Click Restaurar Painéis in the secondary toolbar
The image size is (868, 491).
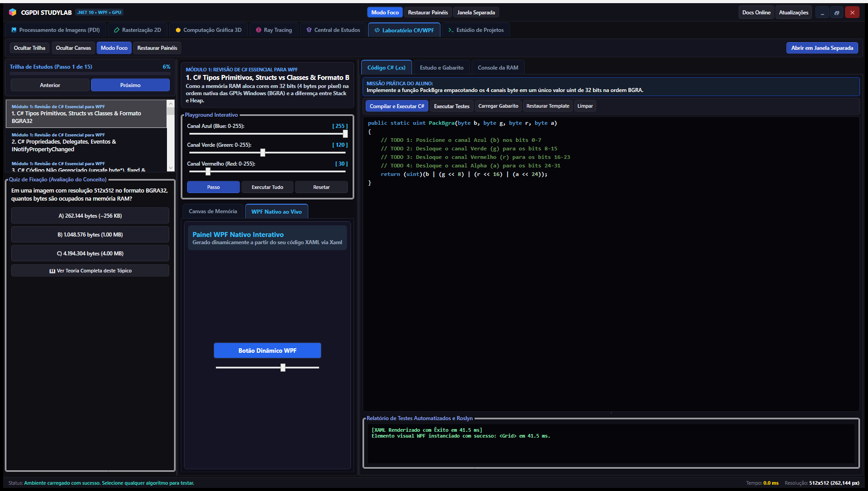click(x=157, y=48)
